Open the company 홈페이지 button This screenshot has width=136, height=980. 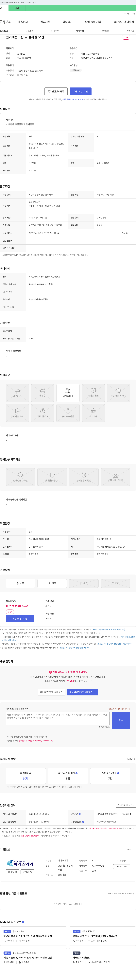click(122, 861)
